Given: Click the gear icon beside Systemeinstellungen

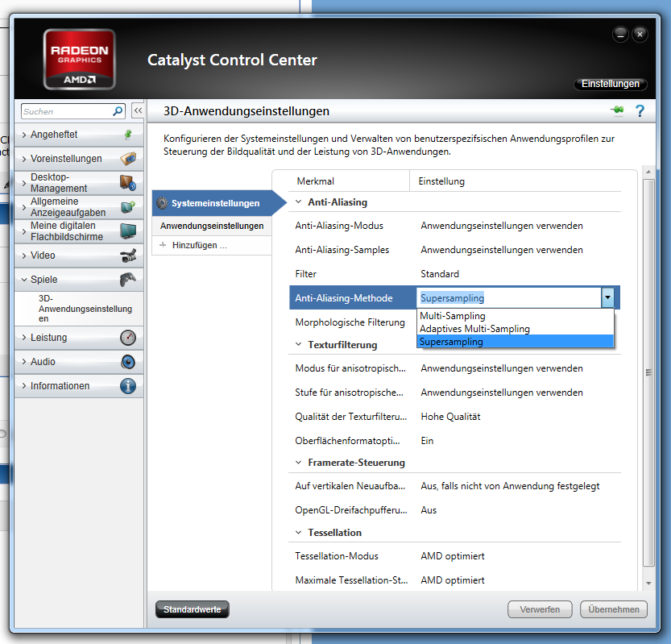Looking at the screenshot, I should pyautogui.click(x=162, y=203).
